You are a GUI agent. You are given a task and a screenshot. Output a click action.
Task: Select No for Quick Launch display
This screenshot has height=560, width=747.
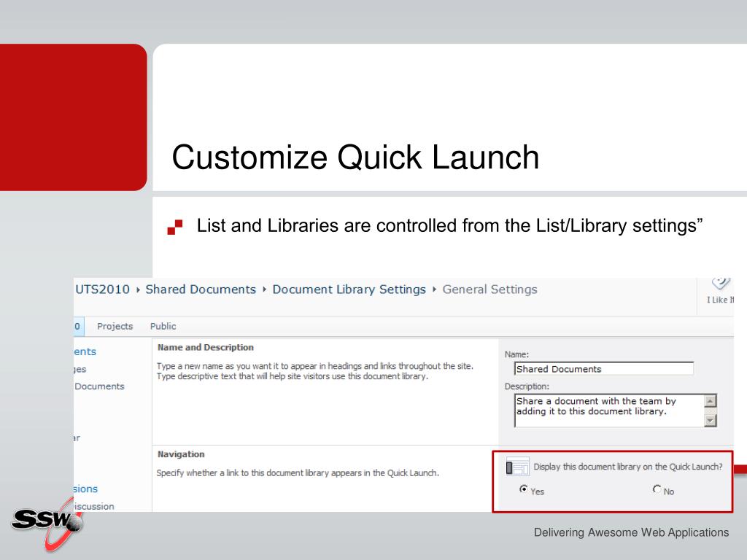(x=657, y=489)
